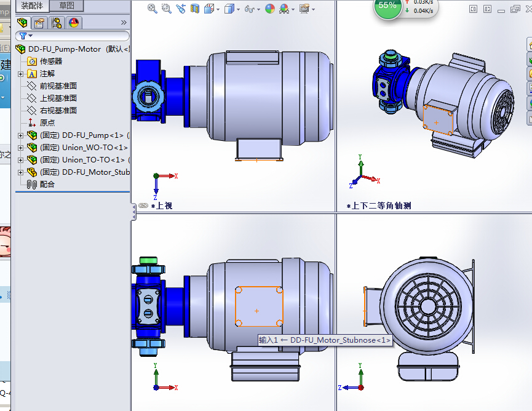
Task: Click the tile-right window arrangement icon
Action: [487, 9]
